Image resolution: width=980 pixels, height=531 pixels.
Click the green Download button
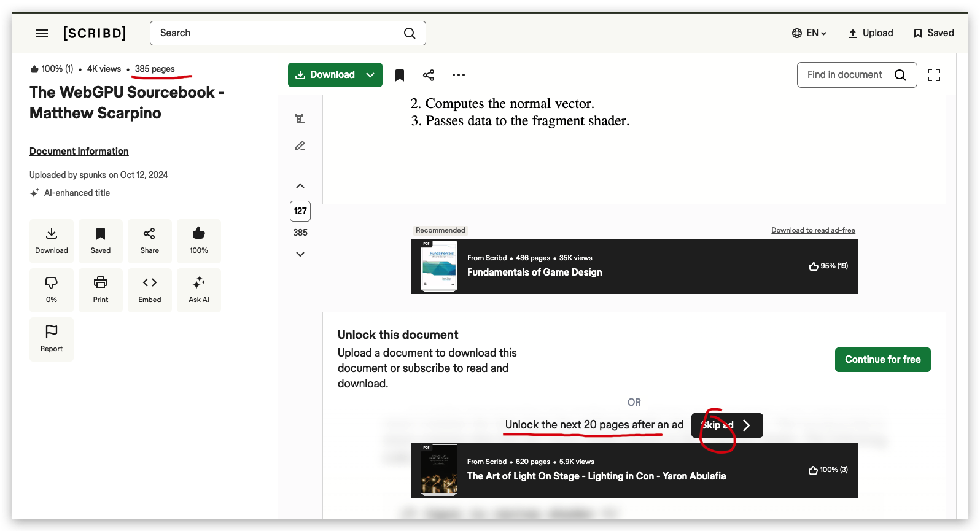coord(324,75)
